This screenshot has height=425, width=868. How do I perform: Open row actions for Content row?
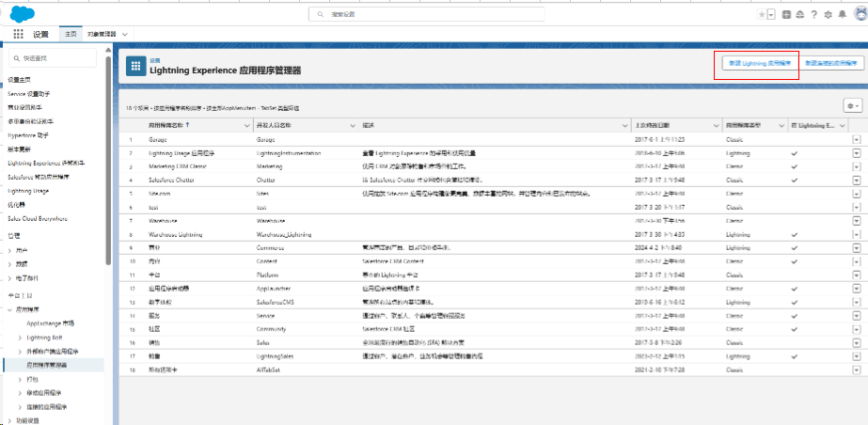(x=857, y=261)
